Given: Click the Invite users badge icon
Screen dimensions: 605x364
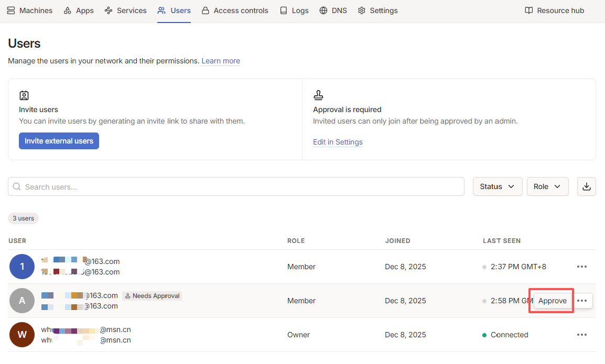Looking at the screenshot, I should tap(24, 95).
